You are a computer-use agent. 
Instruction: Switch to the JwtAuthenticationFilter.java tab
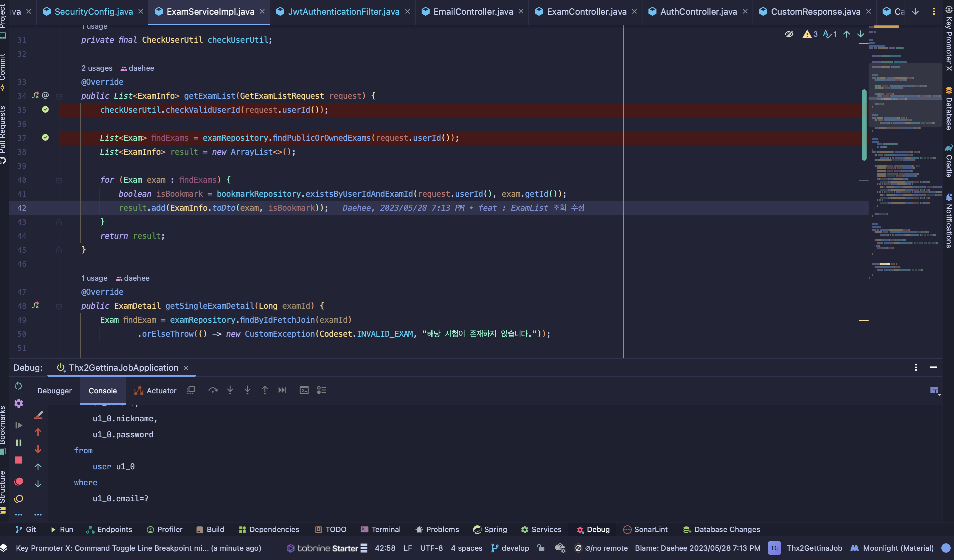(343, 12)
